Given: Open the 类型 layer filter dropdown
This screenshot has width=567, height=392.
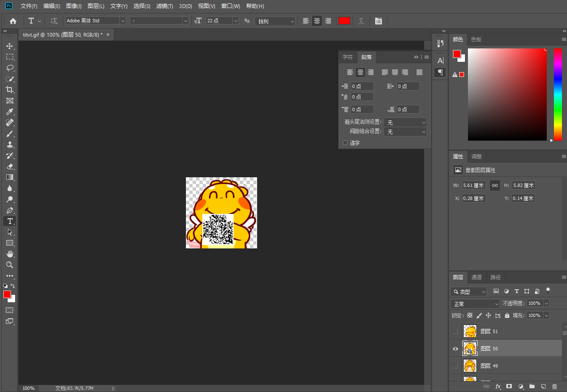Looking at the screenshot, I should [468, 291].
